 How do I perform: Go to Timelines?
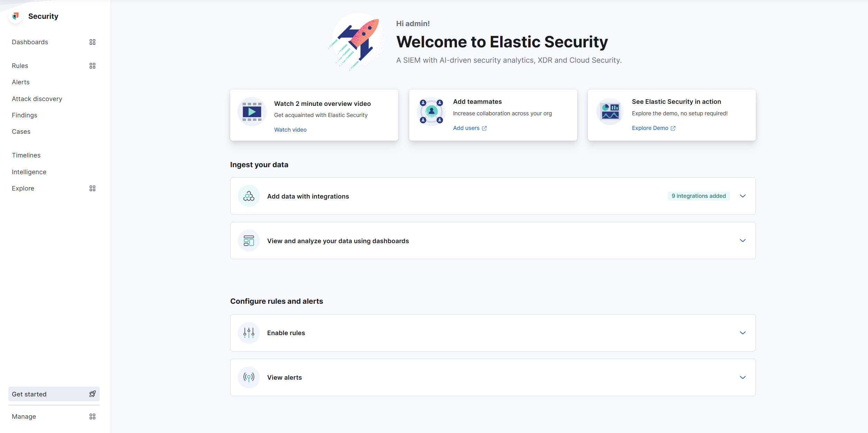(x=26, y=155)
